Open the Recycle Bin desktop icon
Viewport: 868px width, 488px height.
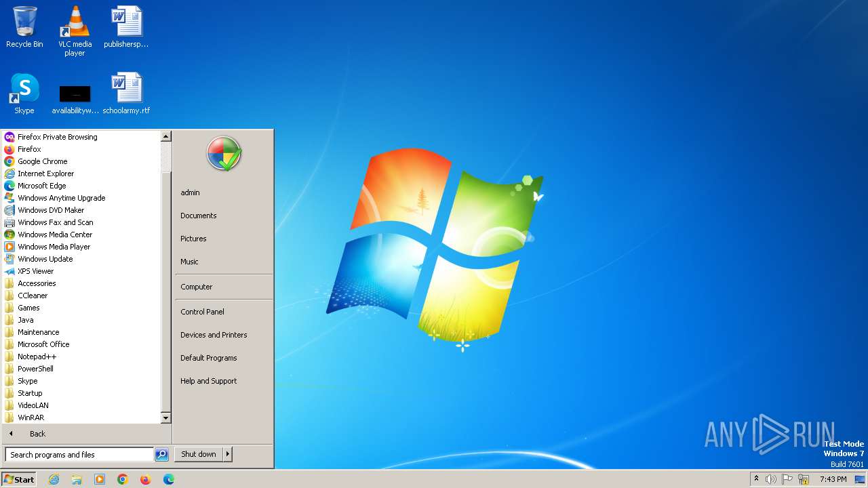(x=24, y=27)
